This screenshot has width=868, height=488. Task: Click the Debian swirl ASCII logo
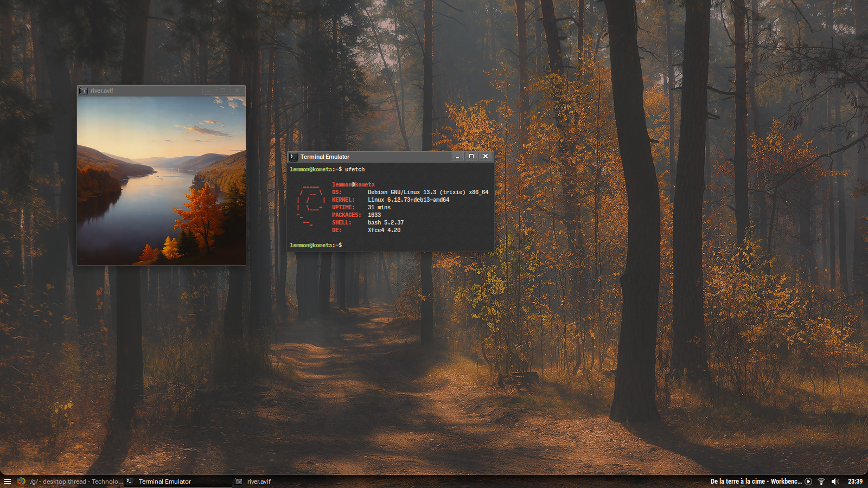tap(311, 206)
